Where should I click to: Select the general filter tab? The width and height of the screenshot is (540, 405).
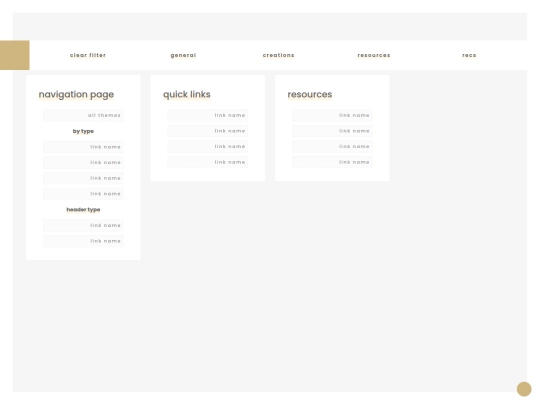(x=183, y=55)
